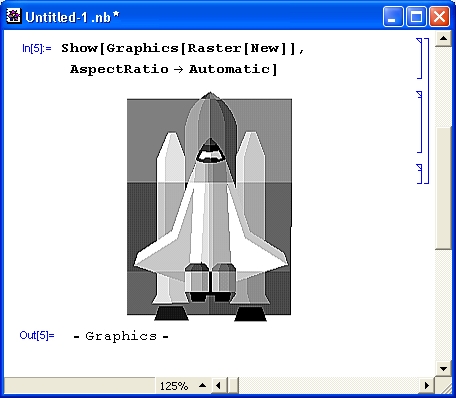456x398 pixels.
Task: Click the In[5]:= cell label
Action: coord(37,49)
